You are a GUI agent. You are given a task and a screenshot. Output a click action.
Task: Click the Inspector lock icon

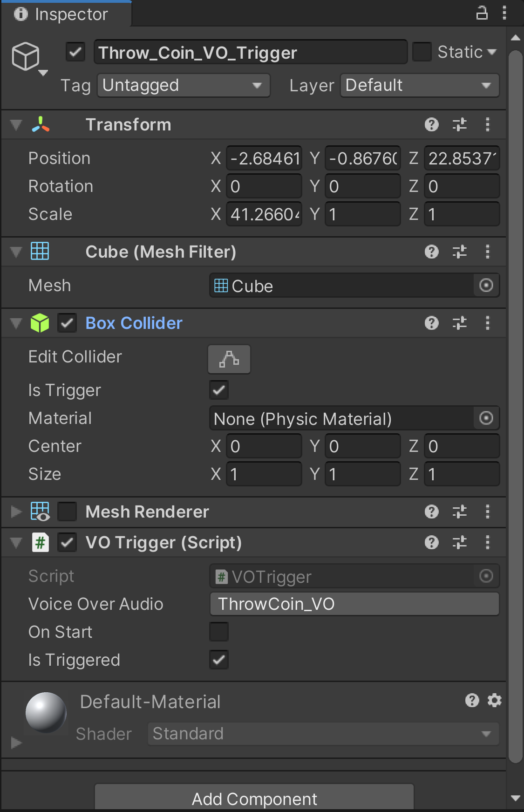point(482,13)
